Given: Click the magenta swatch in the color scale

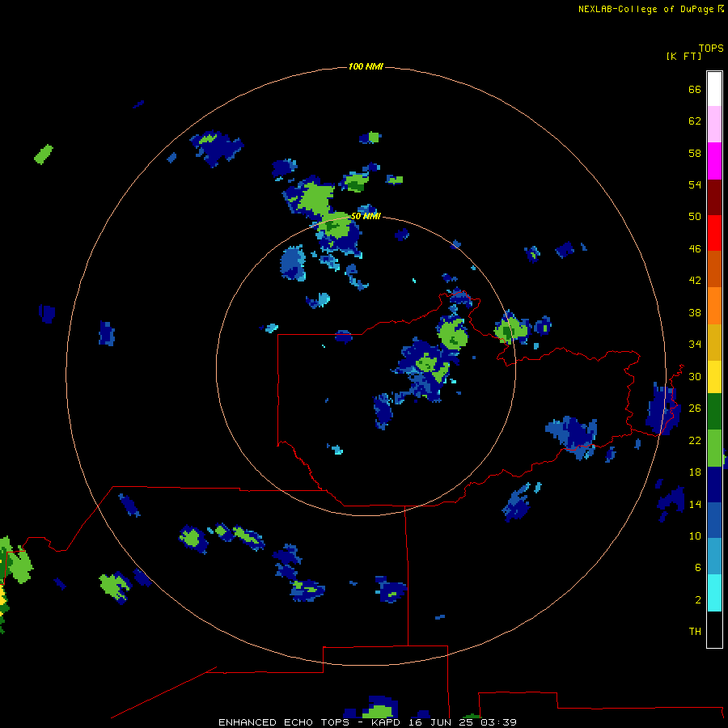Looking at the screenshot, I should pyautogui.click(x=714, y=161).
